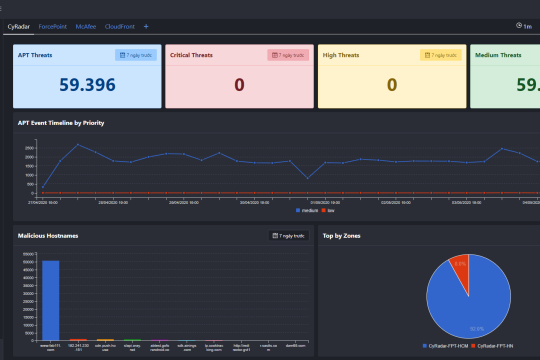This screenshot has width=540, height=360.
Task: Select the CloudFront tab
Action: (120, 27)
